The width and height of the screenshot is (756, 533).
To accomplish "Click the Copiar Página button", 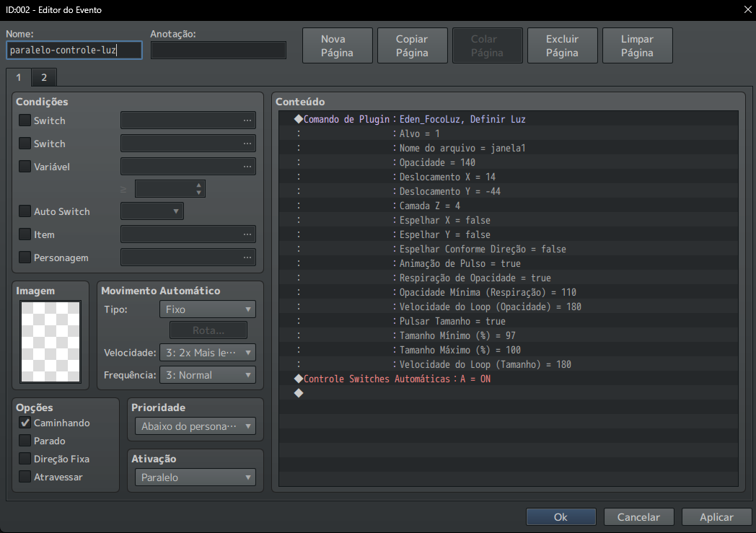I will click(412, 45).
